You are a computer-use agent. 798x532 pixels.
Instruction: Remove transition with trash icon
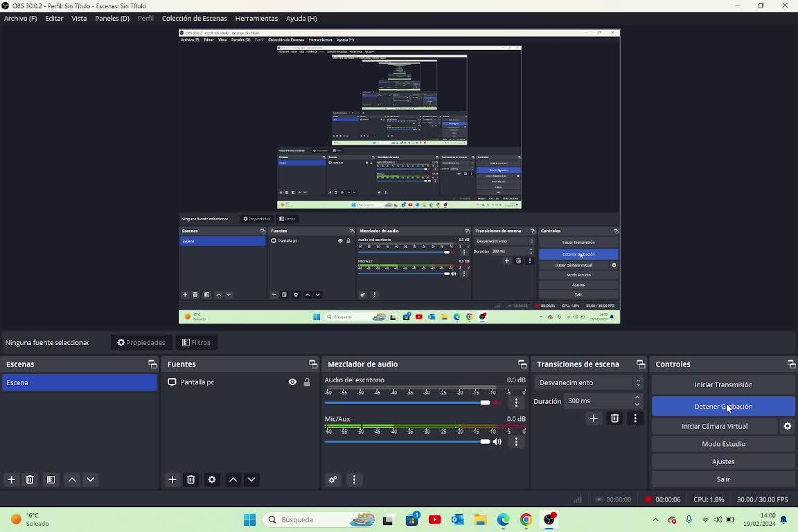(x=614, y=418)
